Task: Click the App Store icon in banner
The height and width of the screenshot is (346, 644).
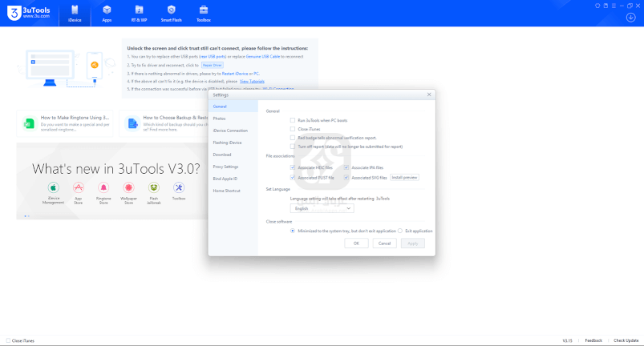Action: click(79, 187)
